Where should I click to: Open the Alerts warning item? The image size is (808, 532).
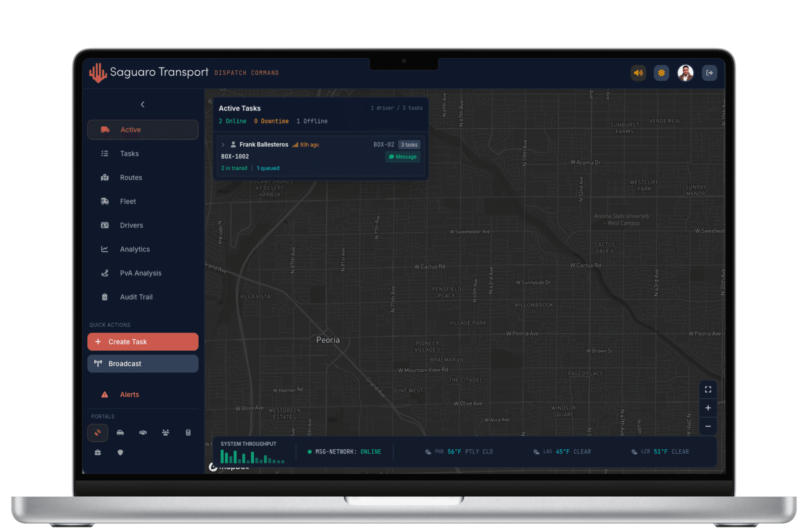pyautogui.click(x=129, y=394)
